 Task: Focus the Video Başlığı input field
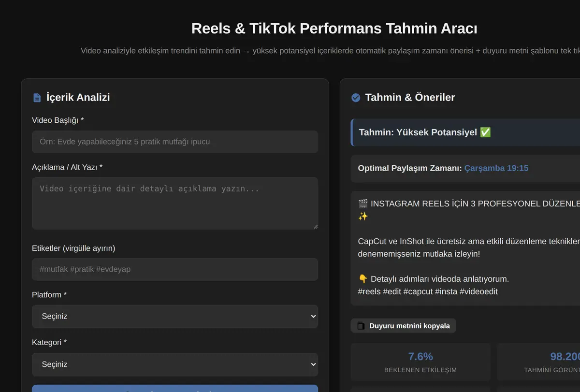175,142
